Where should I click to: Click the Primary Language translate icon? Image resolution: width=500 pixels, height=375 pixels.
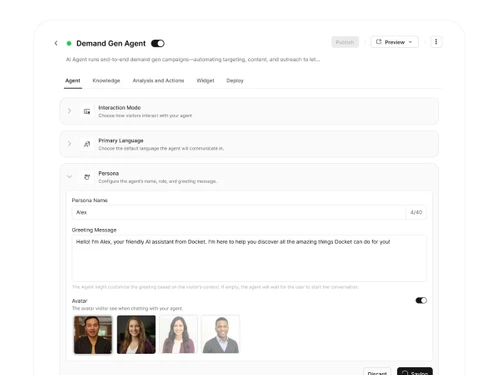point(87,144)
